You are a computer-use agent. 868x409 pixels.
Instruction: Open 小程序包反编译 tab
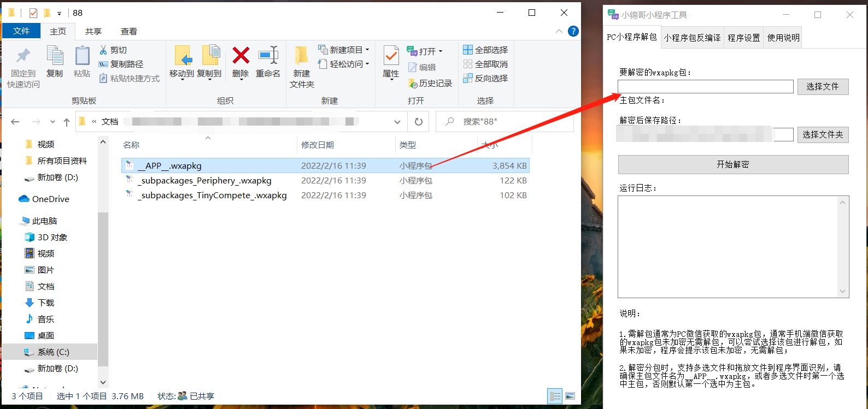coord(693,38)
